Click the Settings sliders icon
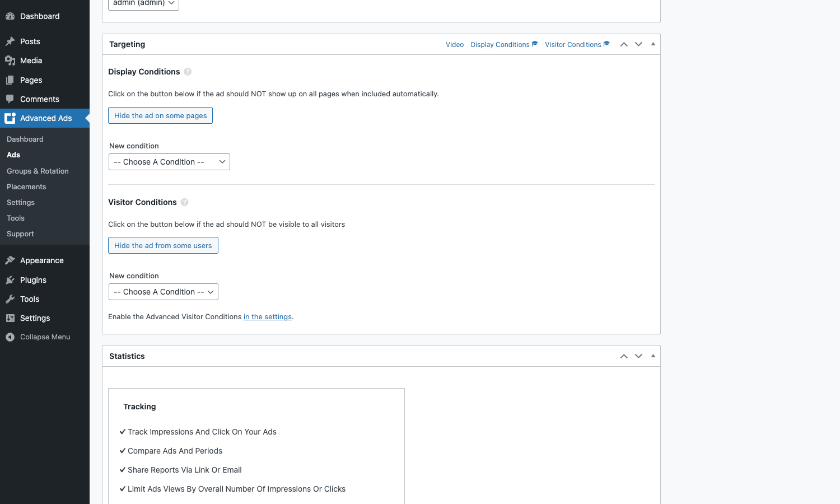The image size is (840, 504). pyautogui.click(x=10, y=318)
